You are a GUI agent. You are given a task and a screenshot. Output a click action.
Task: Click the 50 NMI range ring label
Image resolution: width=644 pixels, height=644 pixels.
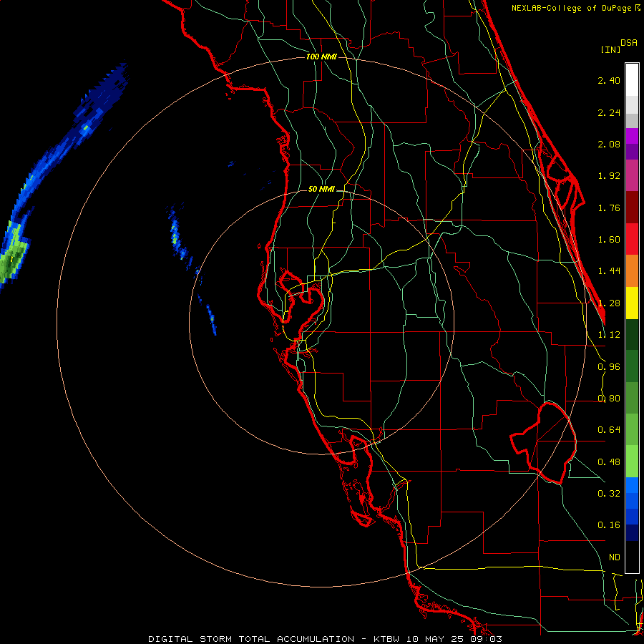point(321,190)
